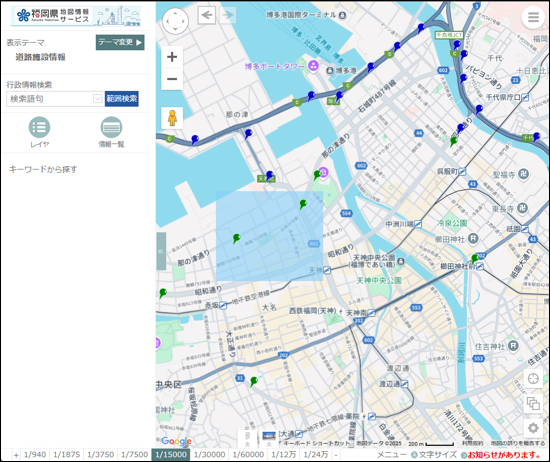550x462 pixels.
Task: Click the current location crosshair button
Action: (533, 379)
